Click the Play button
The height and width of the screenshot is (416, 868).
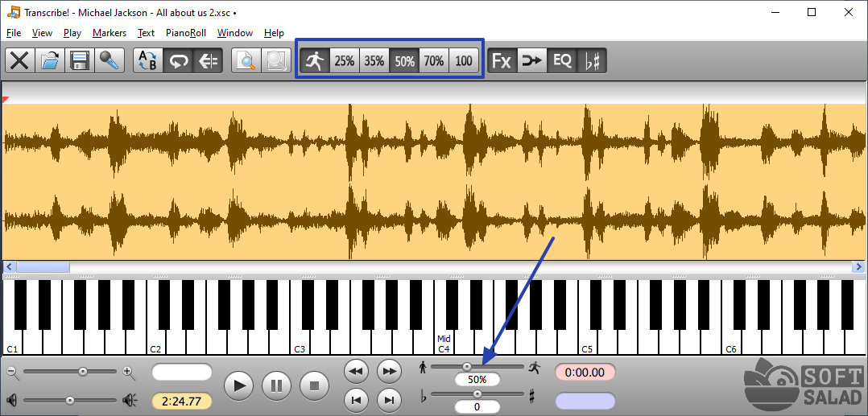[x=239, y=385]
